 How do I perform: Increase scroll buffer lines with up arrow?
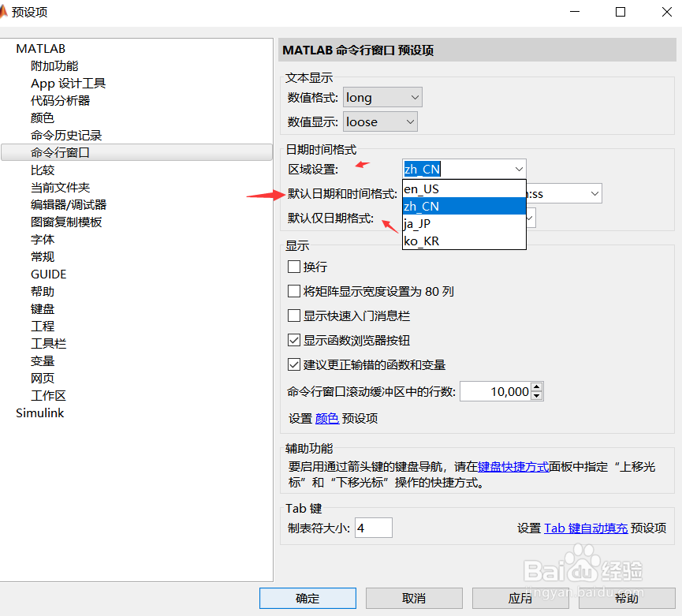pos(537,386)
